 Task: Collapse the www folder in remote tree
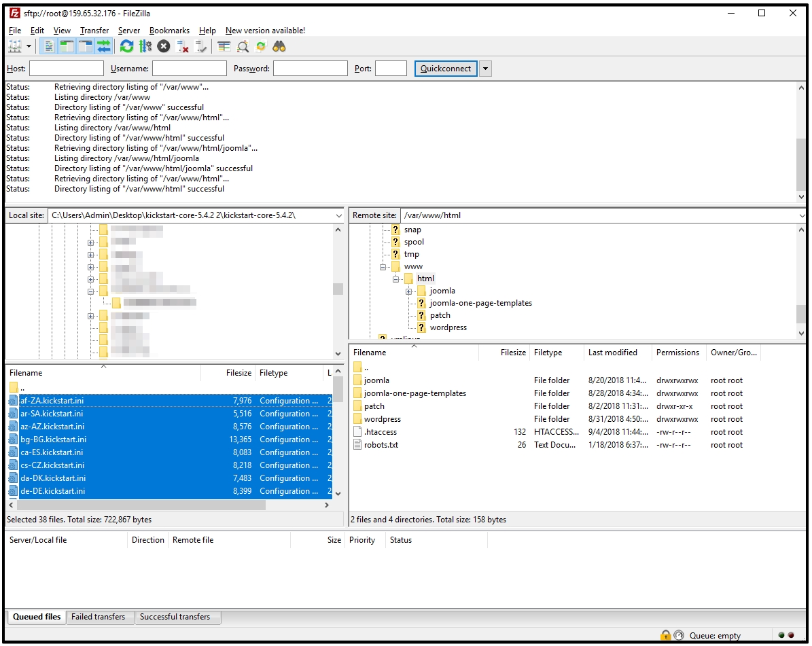[x=383, y=266]
